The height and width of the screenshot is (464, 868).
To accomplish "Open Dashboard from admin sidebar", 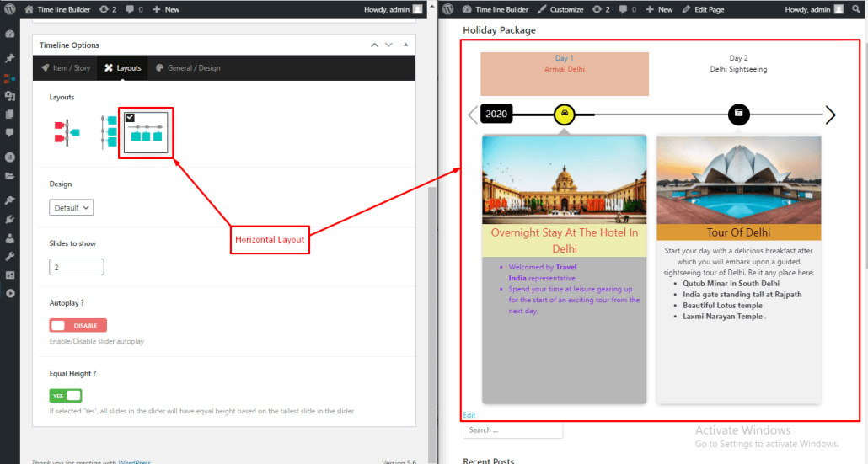I will [10, 35].
